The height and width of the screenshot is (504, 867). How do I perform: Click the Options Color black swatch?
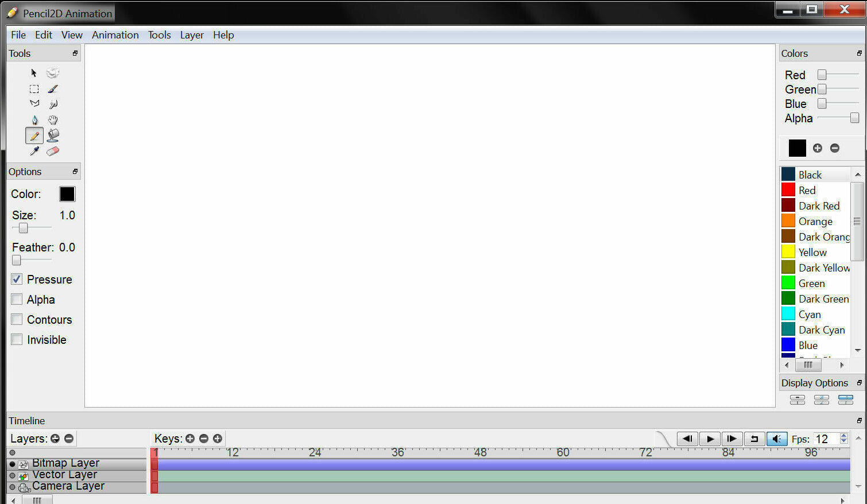click(x=67, y=194)
